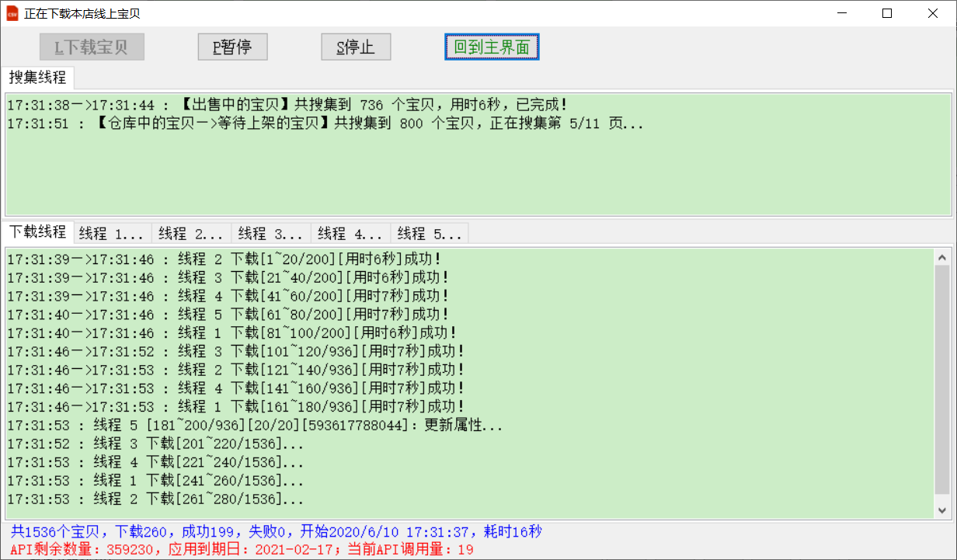Switch to the 线程 5... tab
Image resolution: width=957 pixels, height=560 pixels.
point(429,233)
